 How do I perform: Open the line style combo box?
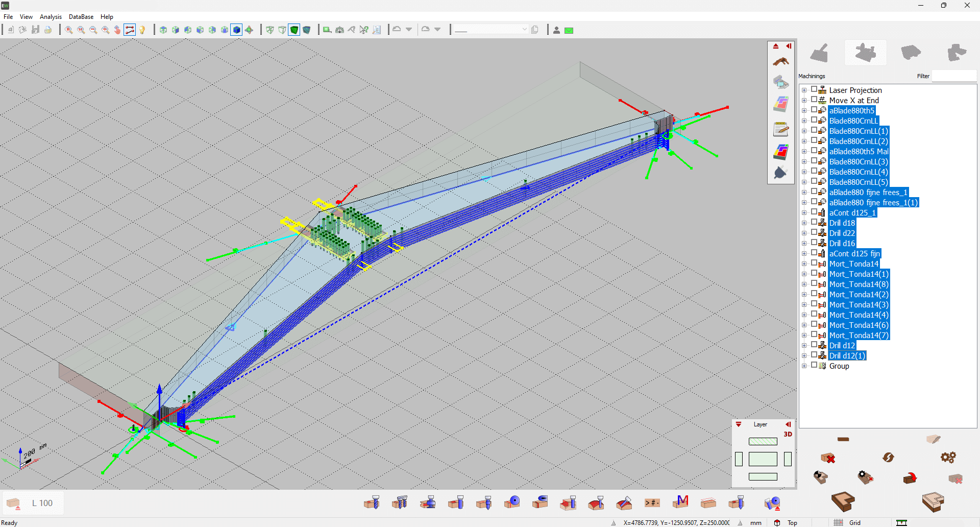(x=491, y=30)
